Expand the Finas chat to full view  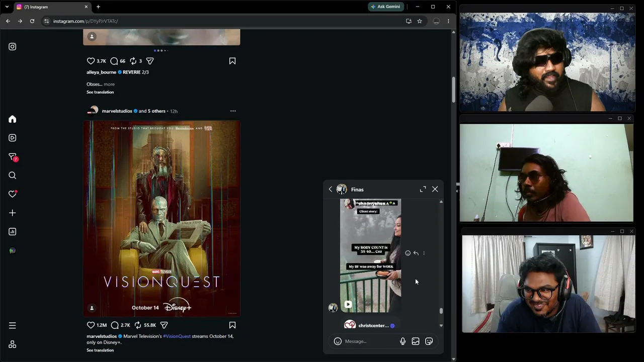click(x=423, y=190)
